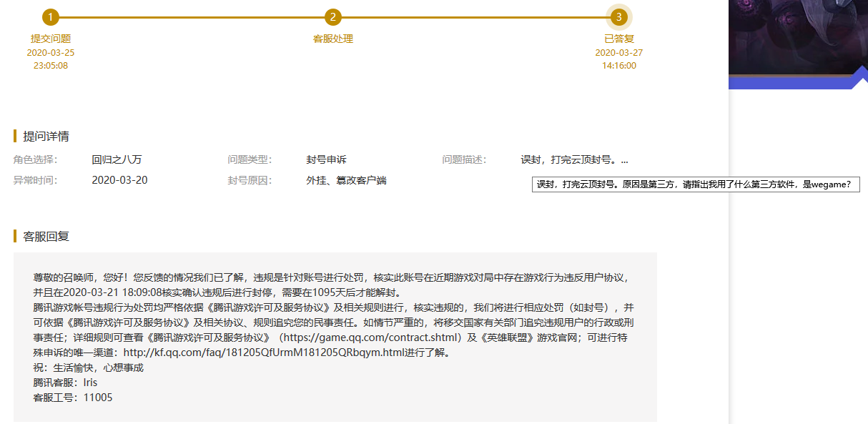Click the 客服工号 11005 line
The width and height of the screenshot is (868, 424).
(73, 398)
